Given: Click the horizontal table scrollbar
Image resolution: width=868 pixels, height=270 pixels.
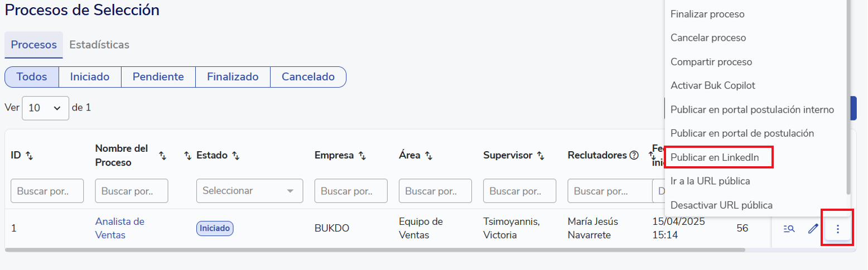Looking at the screenshot, I should coord(374,250).
